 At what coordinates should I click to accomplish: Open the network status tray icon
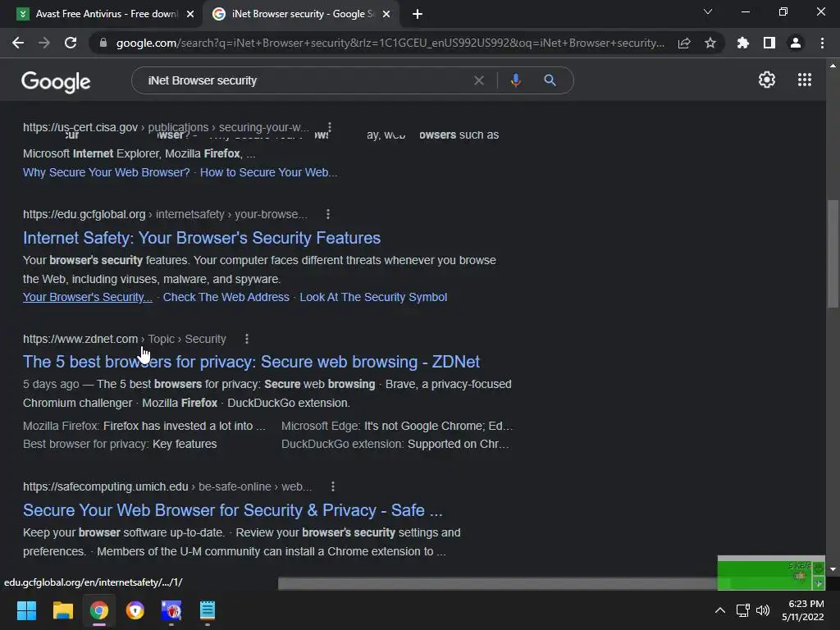(742, 610)
